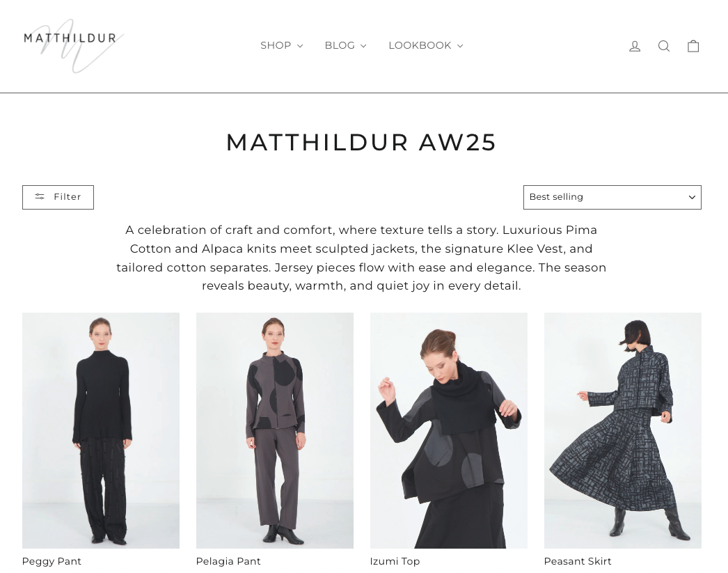Viewport: 728px width, 573px height.
Task: Open the Pelagia Pant product link
Action: click(x=228, y=561)
